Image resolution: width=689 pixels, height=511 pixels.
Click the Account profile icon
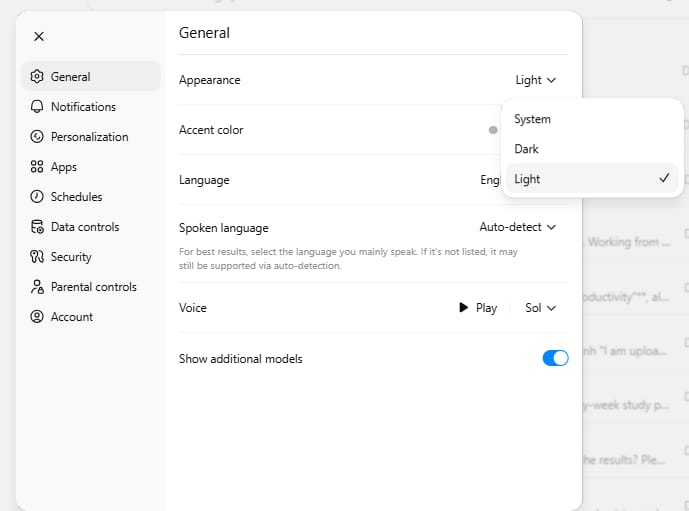coord(37,317)
